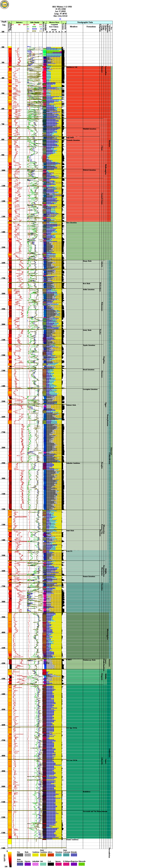Viewport: 151px width, 868px height.
Task: Click the green Ultramafic legend swatch
Action: coord(82,864)
